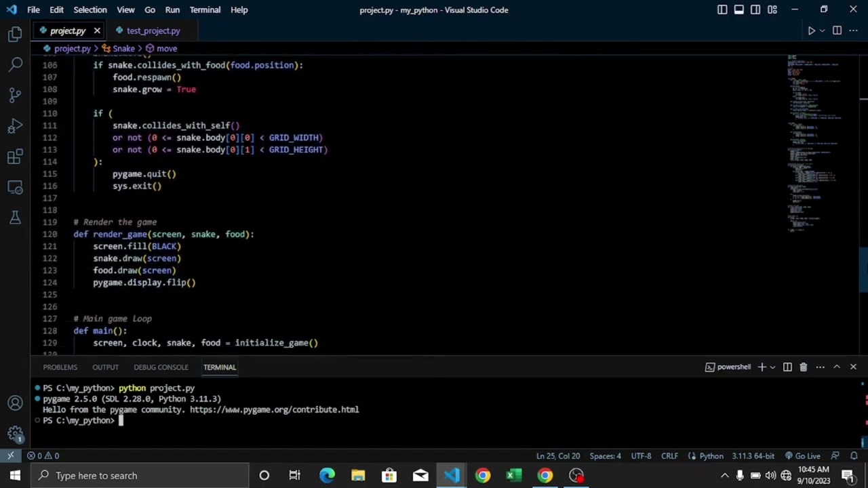This screenshot has height=488, width=868.
Task: Open Run and Debug view
Action: pos(15,126)
